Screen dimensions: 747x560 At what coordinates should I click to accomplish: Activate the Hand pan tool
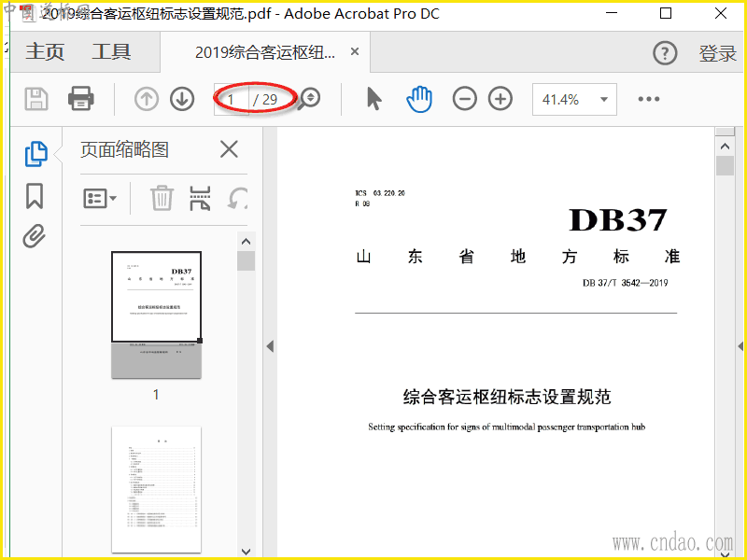[419, 99]
